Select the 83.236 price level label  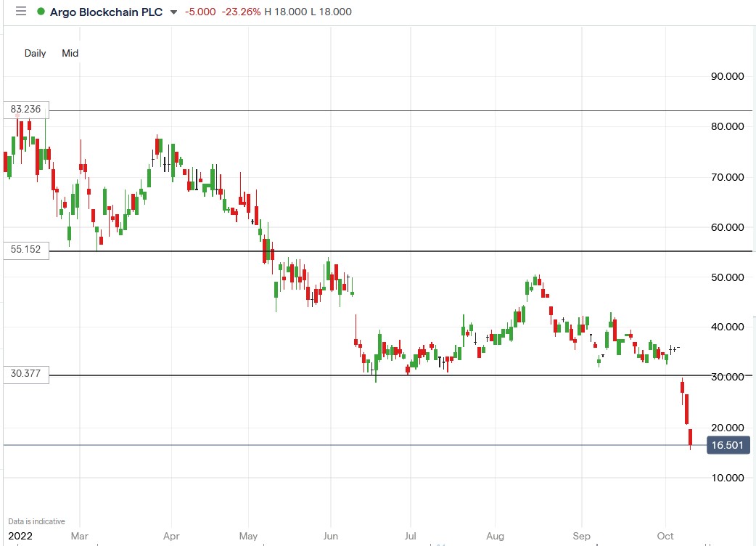pyautogui.click(x=26, y=110)
